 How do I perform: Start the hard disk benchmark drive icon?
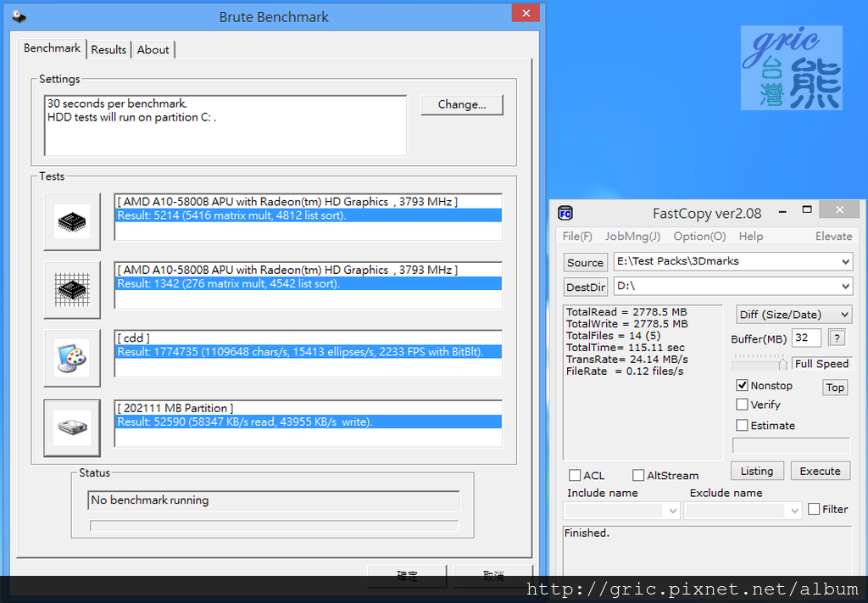72,427
